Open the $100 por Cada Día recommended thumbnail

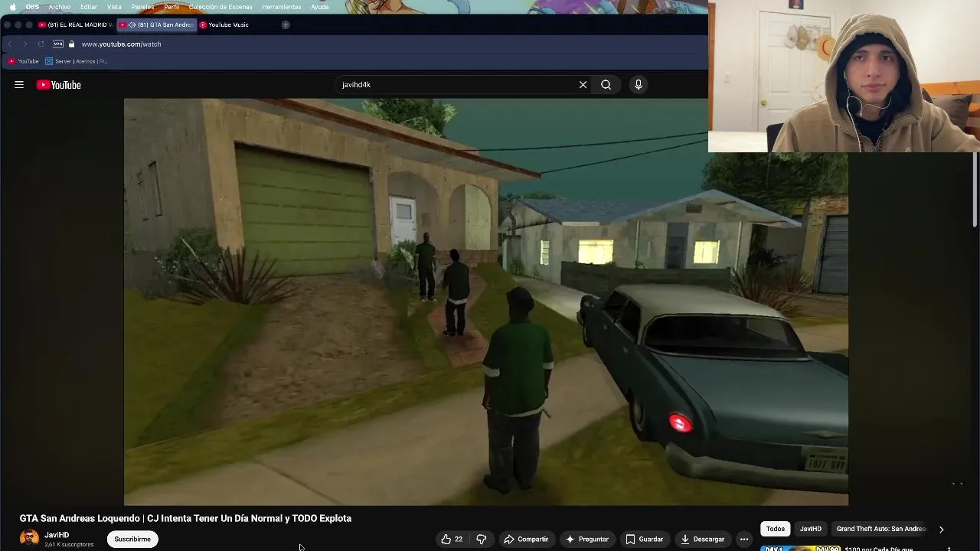pos(800,548)
